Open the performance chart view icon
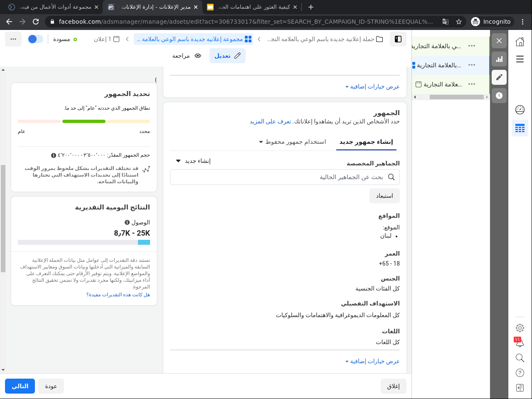This screenshot has width=532, height=399. pos(499,59)
